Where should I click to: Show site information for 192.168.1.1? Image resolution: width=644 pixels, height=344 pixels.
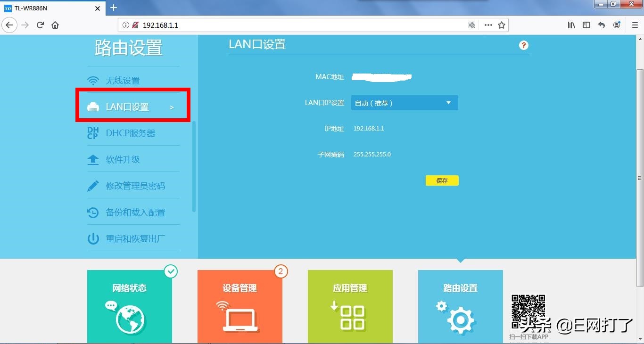coord(126,25)
